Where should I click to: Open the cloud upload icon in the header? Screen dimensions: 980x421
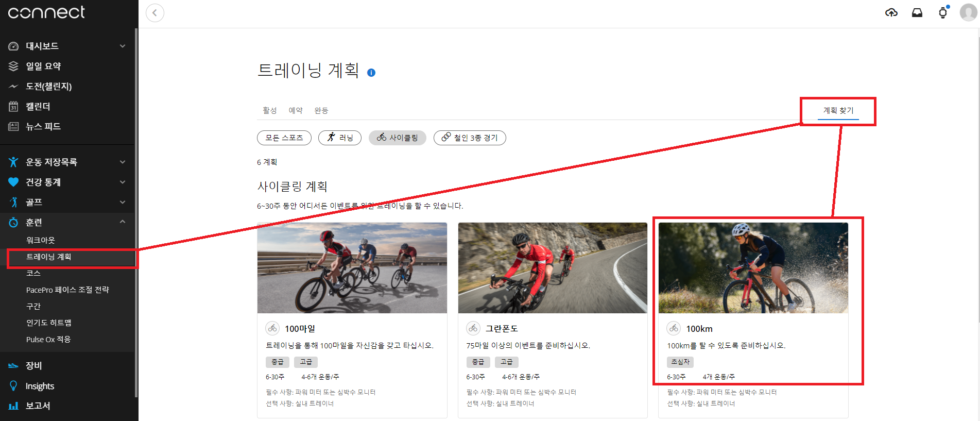(x=891, y=13)
